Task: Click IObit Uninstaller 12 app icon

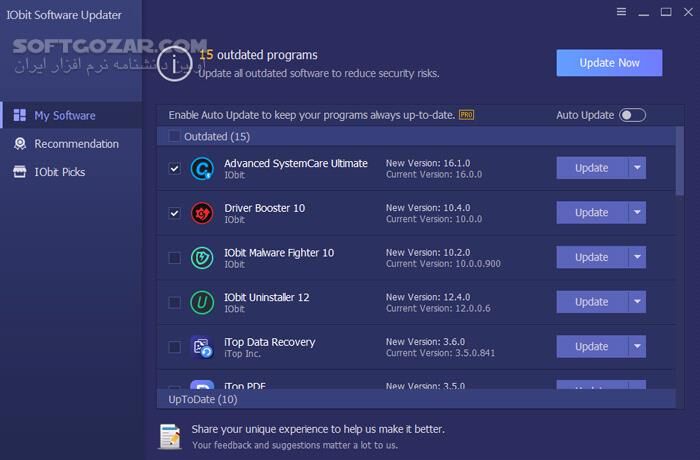Action: tap(202, 302)
